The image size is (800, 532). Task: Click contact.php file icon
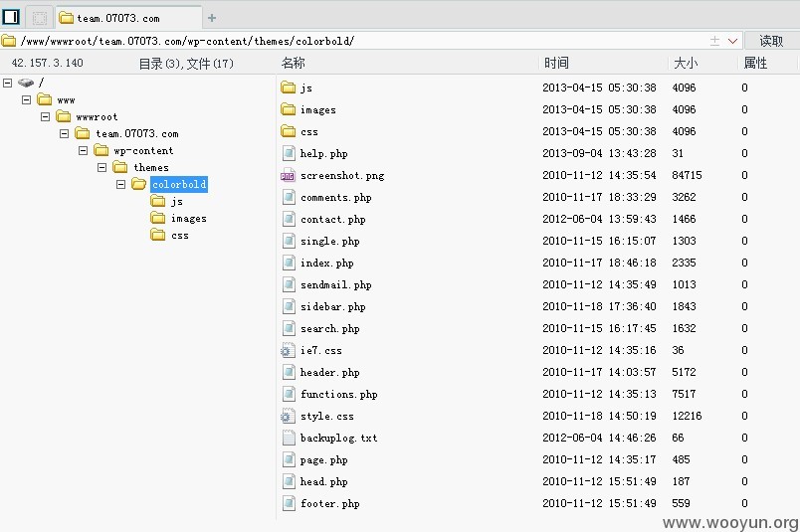[289, 219]
